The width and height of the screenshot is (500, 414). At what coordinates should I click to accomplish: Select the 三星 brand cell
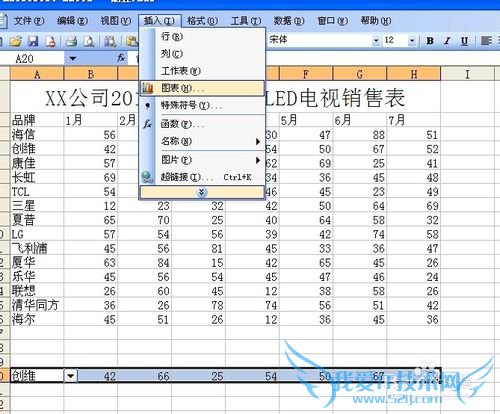[x=37, y=206]
